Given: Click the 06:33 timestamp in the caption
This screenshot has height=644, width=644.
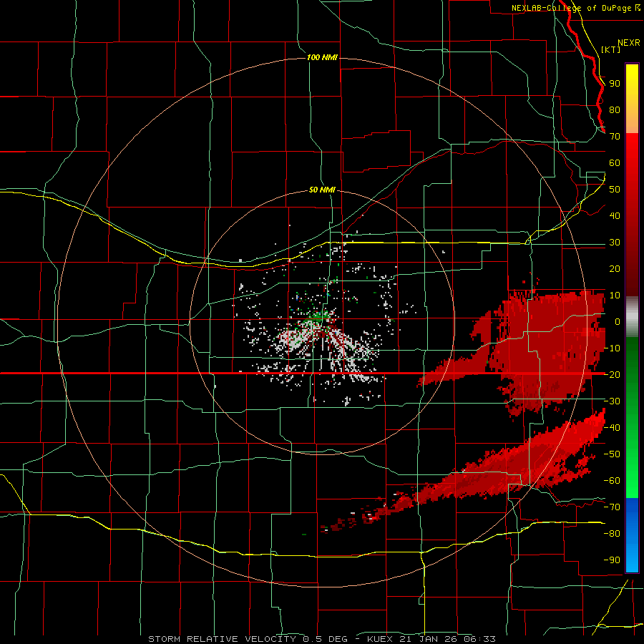Looking at the screenshot, I should tap(479, 639).
